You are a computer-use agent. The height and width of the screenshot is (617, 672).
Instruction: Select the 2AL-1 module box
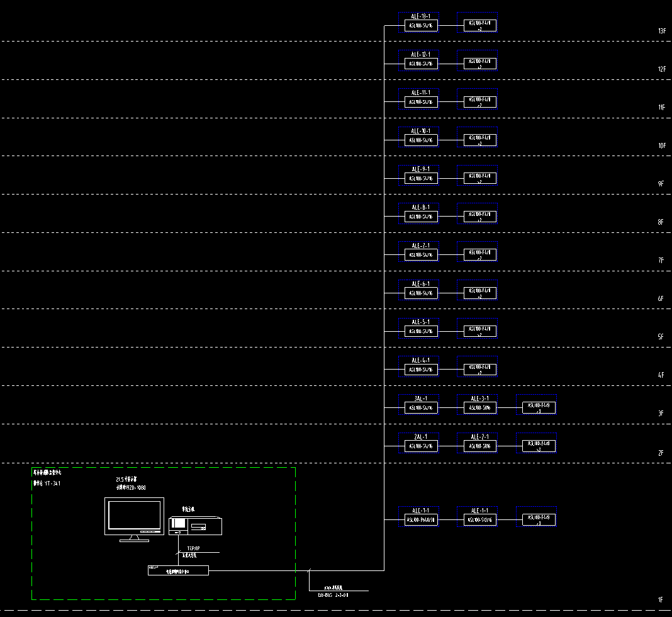420,446
